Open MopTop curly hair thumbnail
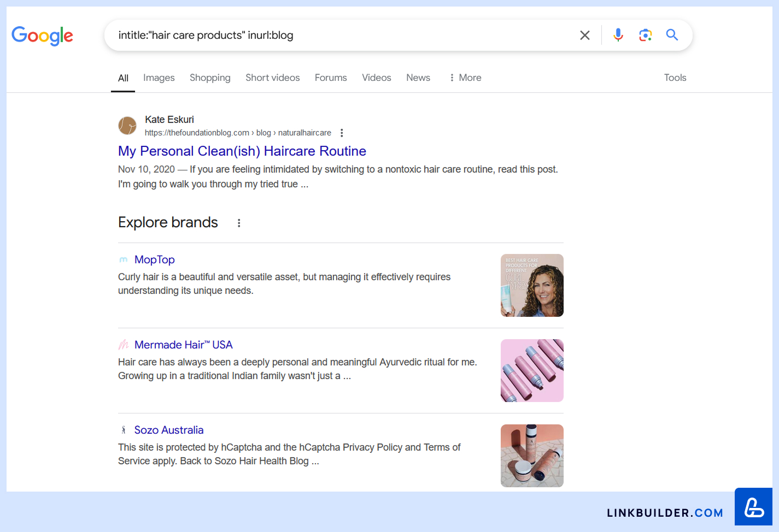 (x=532, y=285)
